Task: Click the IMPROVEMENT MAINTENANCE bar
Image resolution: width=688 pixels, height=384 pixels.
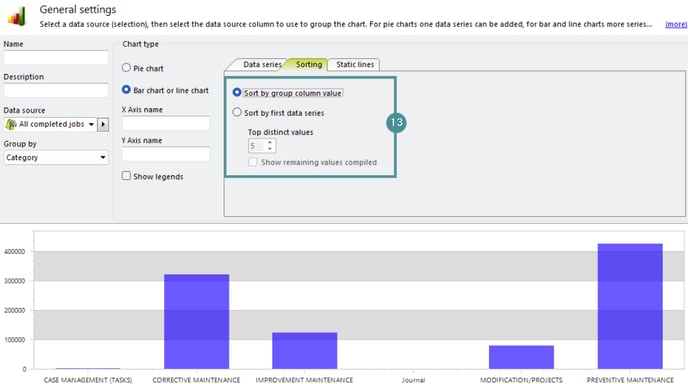Action: tap(305, 351)
